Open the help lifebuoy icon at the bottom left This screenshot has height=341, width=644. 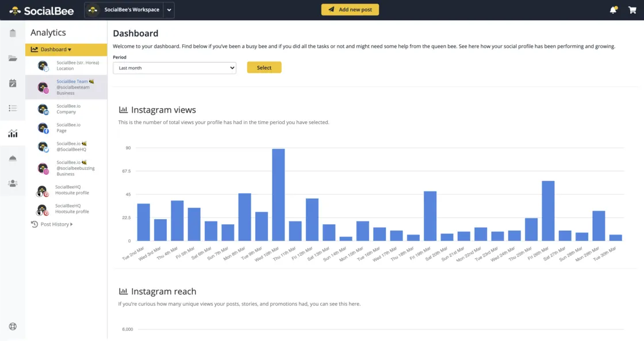pos(13,327)
